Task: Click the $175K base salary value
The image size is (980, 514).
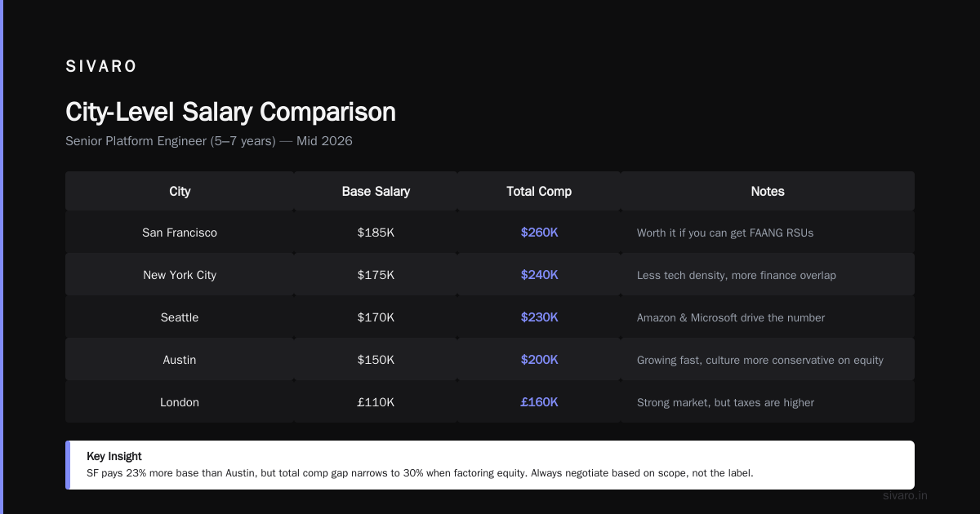Action: click(376, 275)
